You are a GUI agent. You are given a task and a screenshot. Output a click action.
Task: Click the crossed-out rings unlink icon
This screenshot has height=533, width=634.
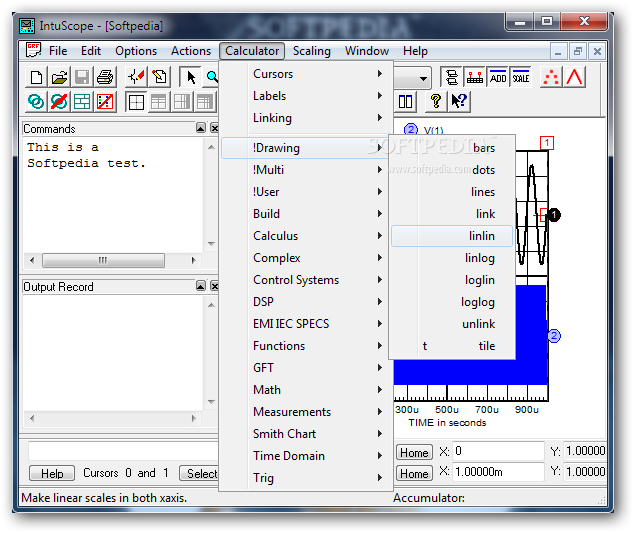(x=59, y=102)
